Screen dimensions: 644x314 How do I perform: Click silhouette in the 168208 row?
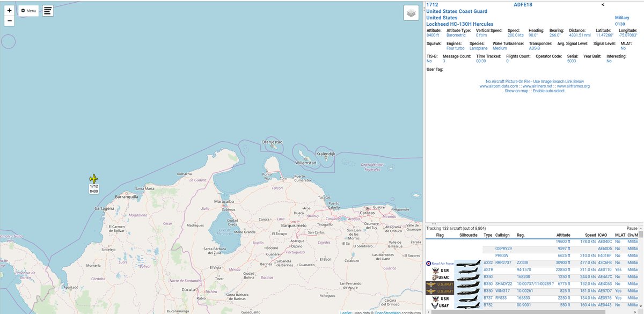pos(469,277)
